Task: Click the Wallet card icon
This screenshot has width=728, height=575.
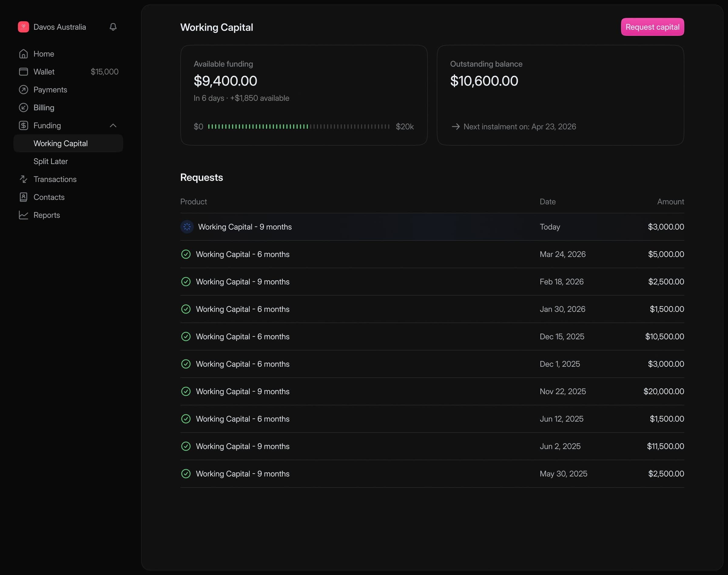Action: point(23,72)
